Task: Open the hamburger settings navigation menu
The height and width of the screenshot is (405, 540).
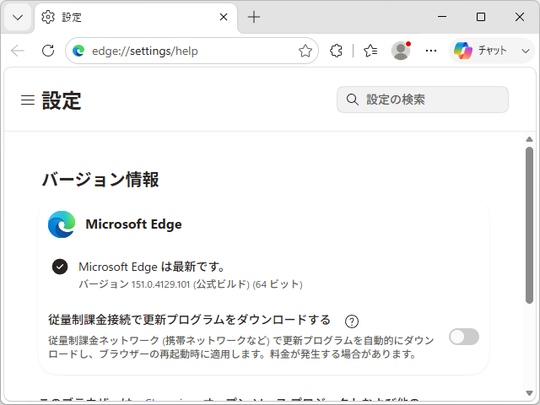Action: pyautogui.click(x=28, y=100)
